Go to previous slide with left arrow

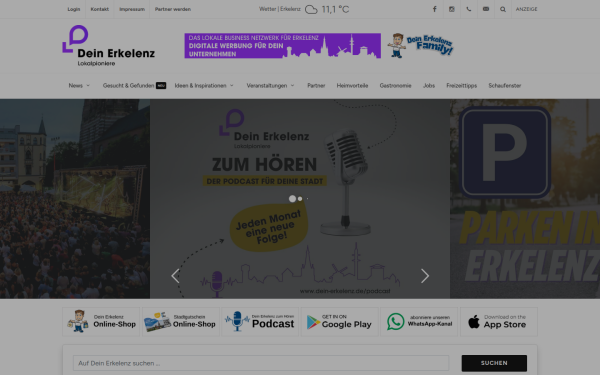(x=175, y=276)
